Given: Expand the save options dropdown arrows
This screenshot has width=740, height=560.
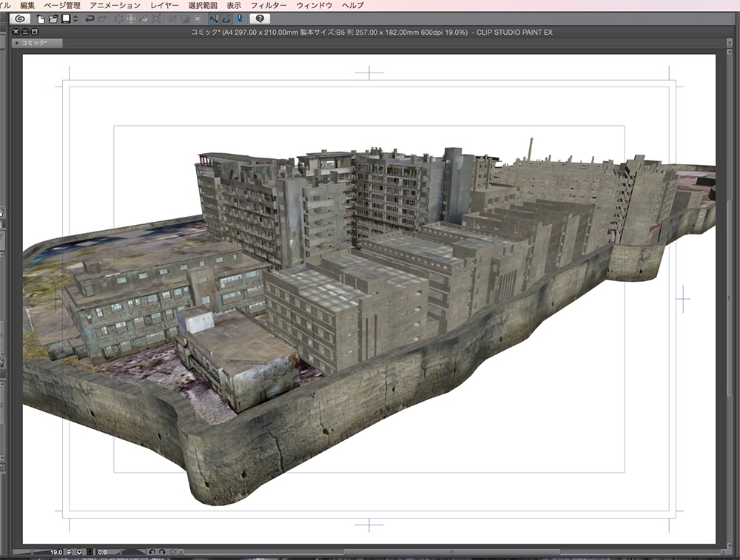Looking at the screenshot, I should pos(75,18).
